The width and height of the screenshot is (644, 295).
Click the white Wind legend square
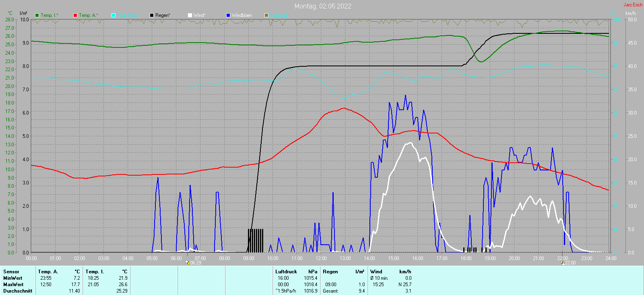point(190,15)
